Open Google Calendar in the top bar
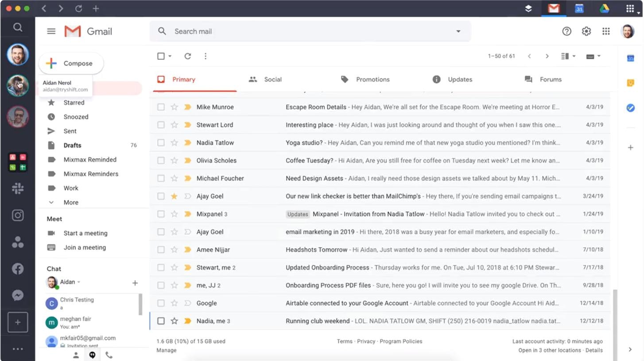Viewport: 644px width, 361px height. pyautogui.click(x=579, y=8)
